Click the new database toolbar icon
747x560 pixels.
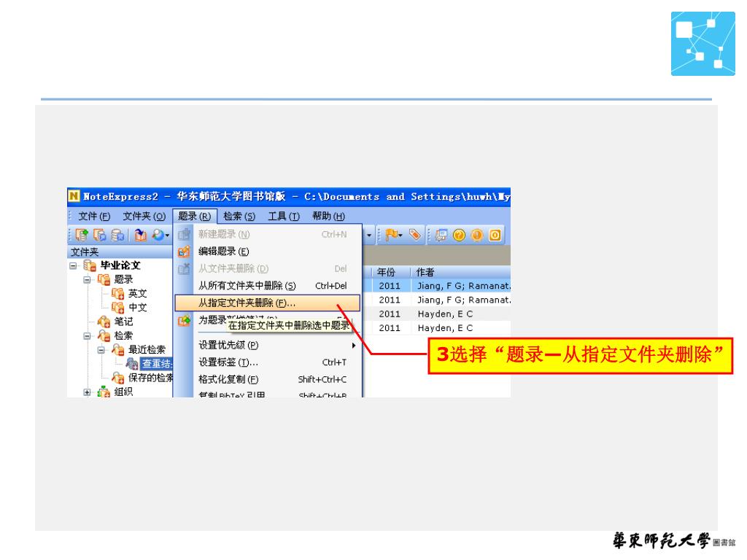click(82, 235)
